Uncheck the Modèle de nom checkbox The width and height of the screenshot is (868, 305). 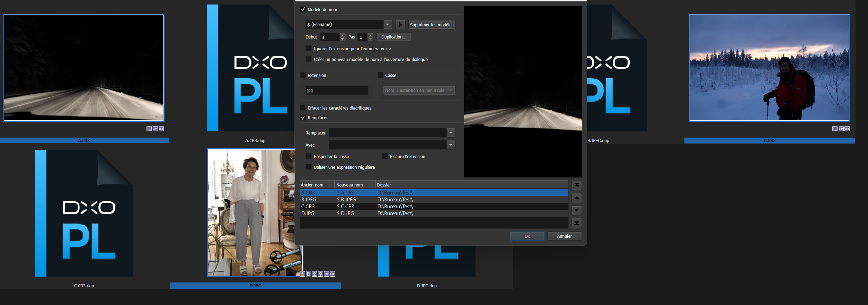tap(303, 9)
